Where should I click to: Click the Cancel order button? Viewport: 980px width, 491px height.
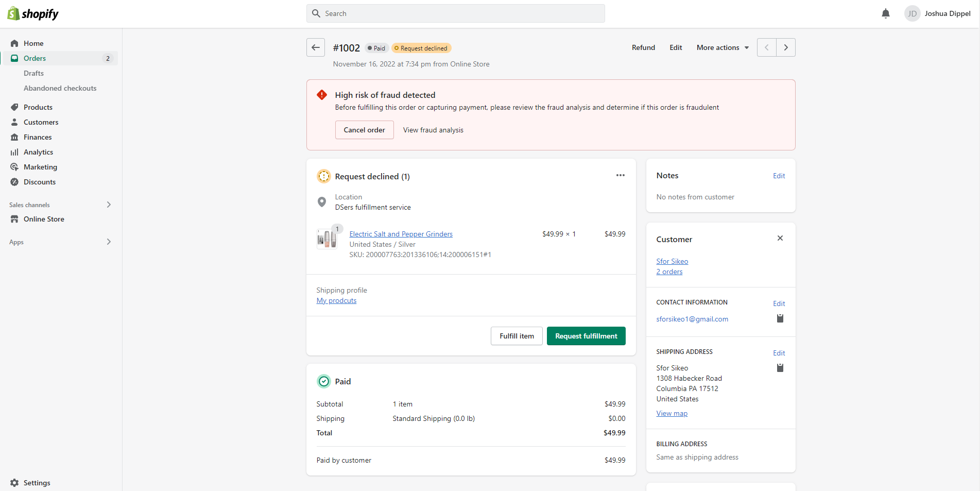364,130
